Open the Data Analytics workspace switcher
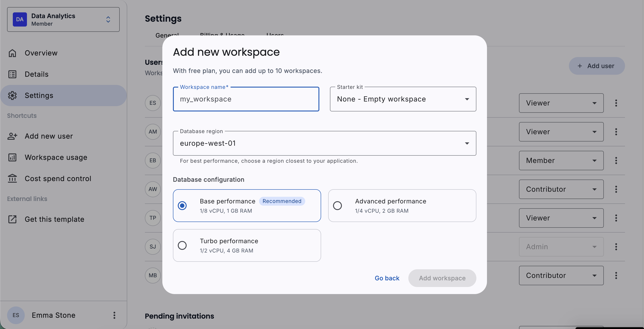This screenshot has width=644, height=329. 63,19
